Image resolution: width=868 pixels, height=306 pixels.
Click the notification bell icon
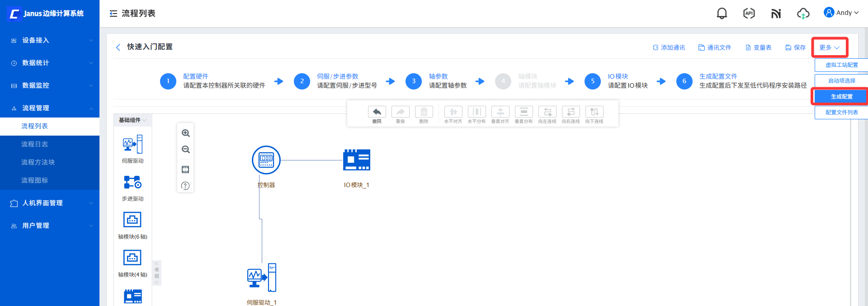722,14
